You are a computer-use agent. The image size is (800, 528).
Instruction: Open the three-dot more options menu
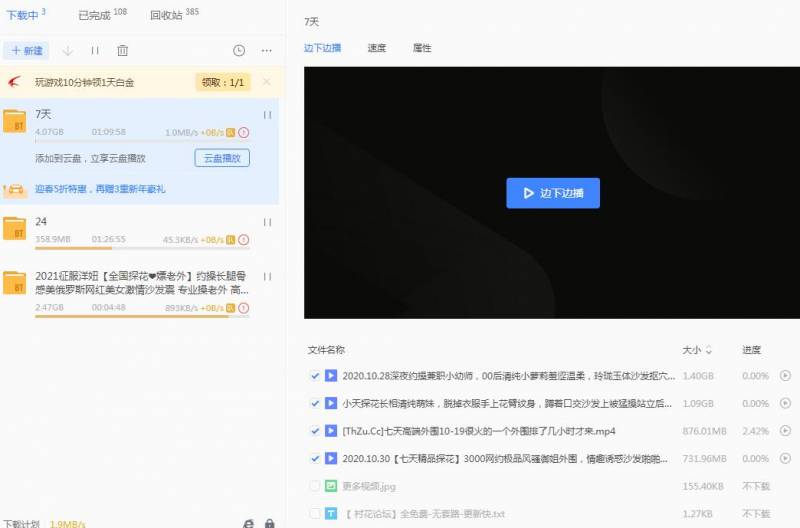[x=266, y=50]
